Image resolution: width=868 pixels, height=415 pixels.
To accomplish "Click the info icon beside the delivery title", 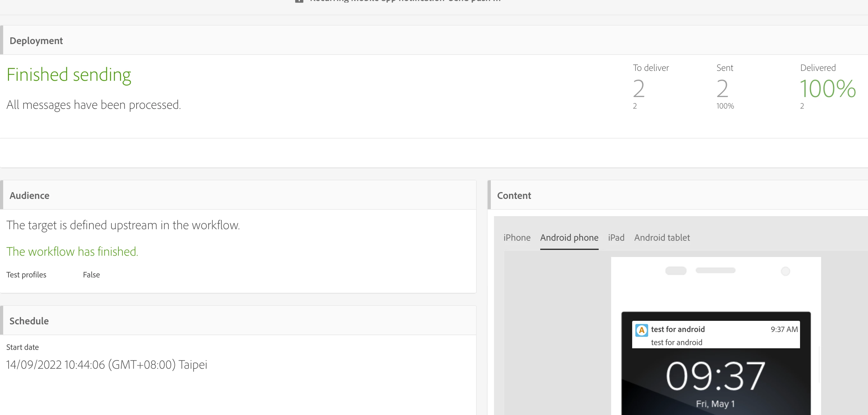I will tap(299, 1).
